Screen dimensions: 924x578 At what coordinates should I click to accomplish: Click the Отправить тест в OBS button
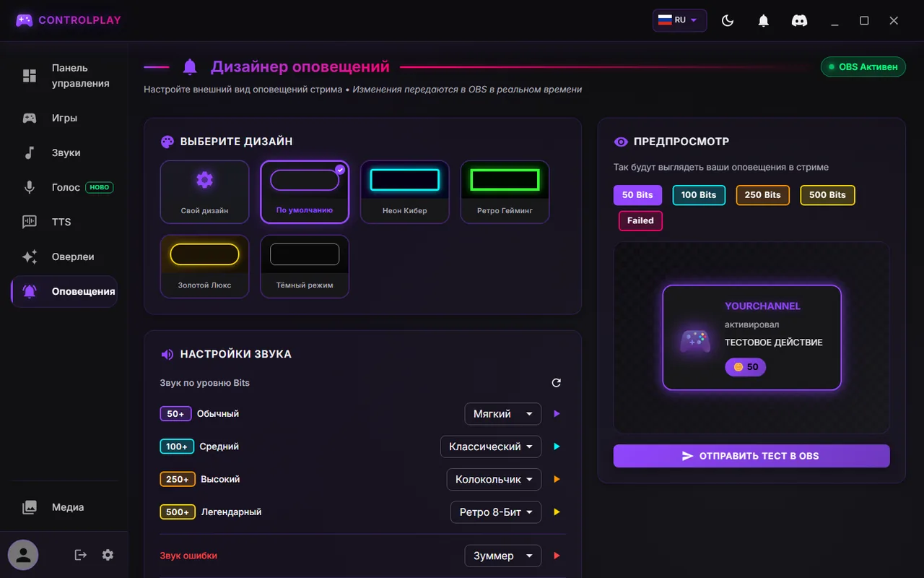tap(751, 456)
